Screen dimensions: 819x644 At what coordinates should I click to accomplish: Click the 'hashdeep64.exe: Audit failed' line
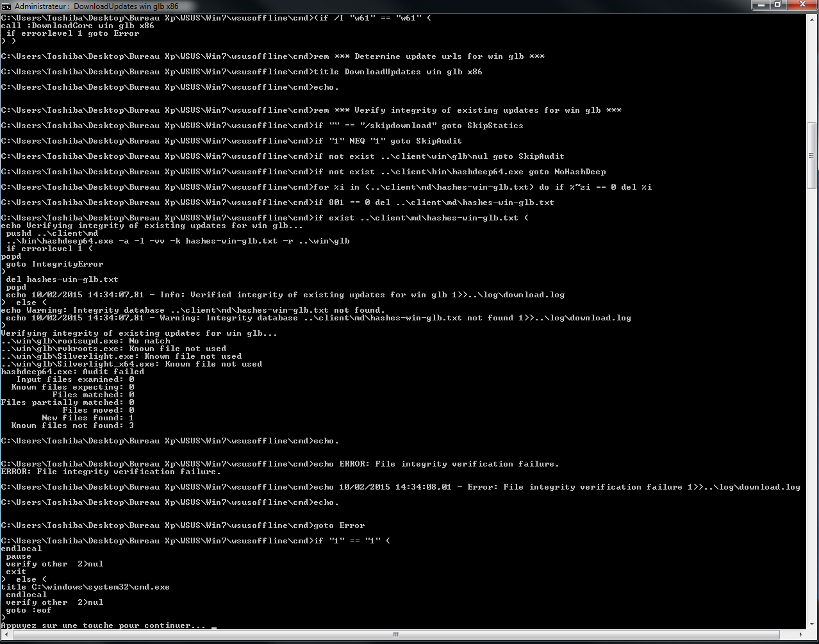72,372
